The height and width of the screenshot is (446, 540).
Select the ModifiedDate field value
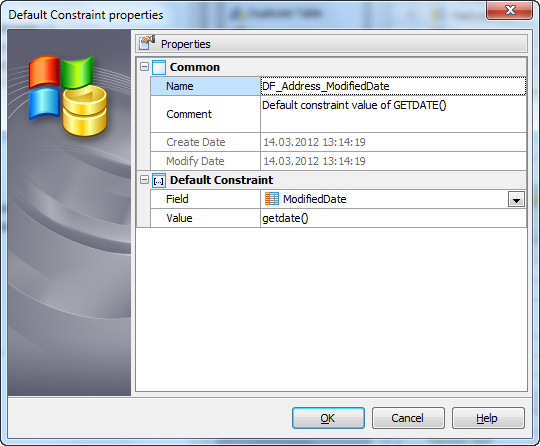pos(314,199)
